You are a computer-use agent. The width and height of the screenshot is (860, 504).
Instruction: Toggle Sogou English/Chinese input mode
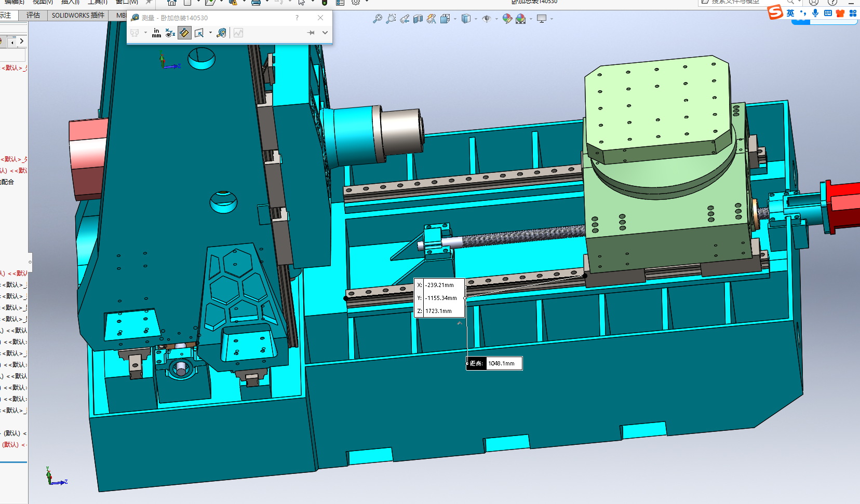(x=790, y=13)
